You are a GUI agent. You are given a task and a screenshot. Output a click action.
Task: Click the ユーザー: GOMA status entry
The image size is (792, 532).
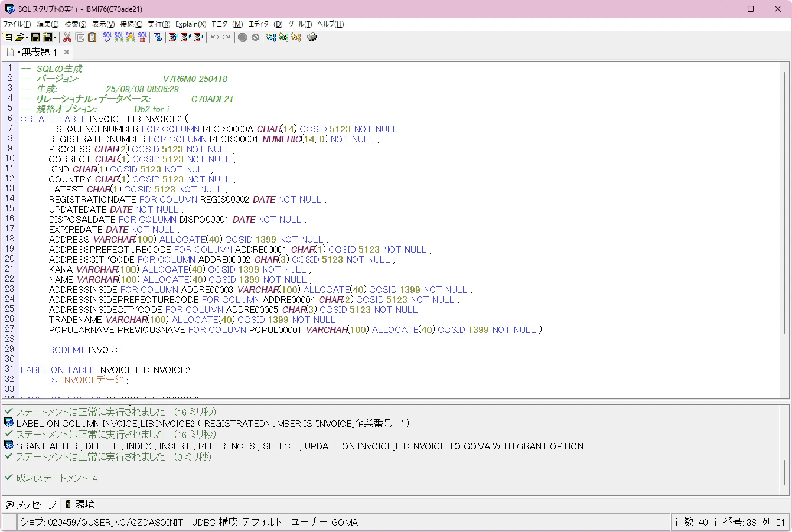pyautogui.click(x=324, y=522)
